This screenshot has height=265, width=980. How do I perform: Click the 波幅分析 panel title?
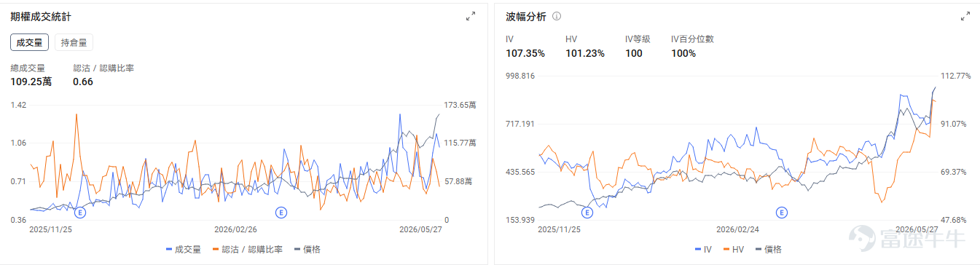(x=526, y=16)
